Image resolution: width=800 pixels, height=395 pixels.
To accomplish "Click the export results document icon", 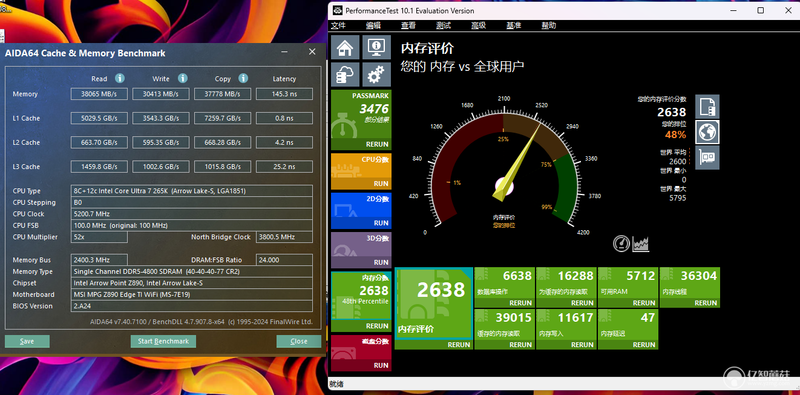I will click(708, 106).
